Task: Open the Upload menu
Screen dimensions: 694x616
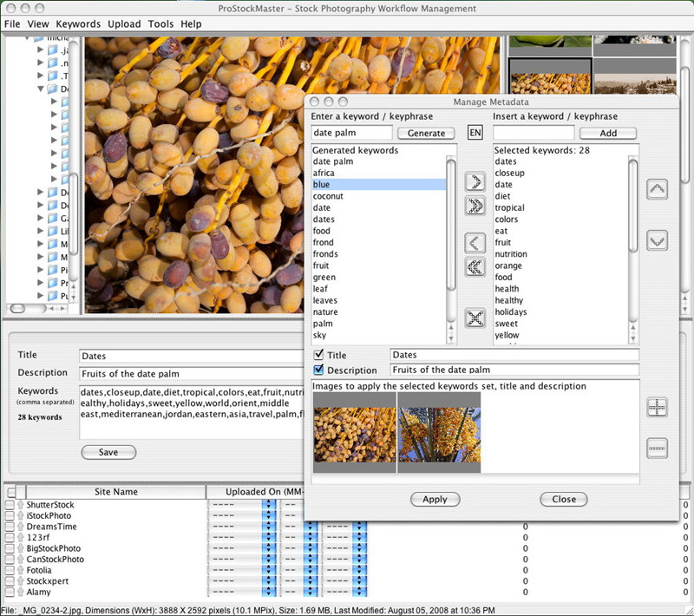Action: (x=124, y=24)
